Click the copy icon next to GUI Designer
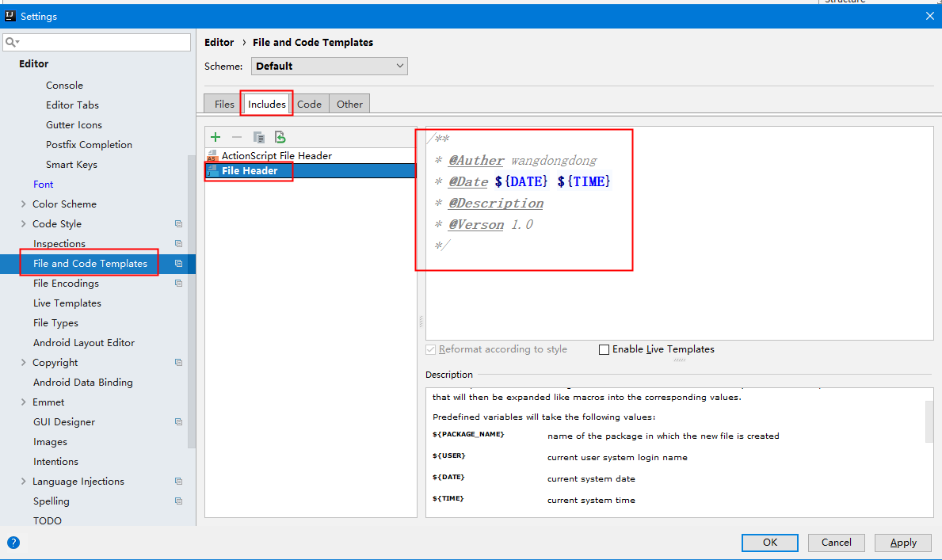The height and width of the screenshot is (560, 942). (178, 422)
